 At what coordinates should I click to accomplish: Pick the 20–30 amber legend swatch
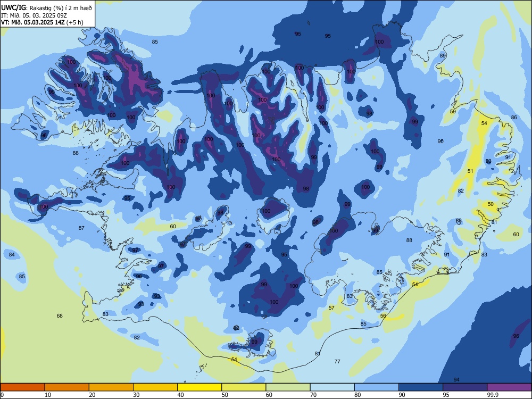111,387
